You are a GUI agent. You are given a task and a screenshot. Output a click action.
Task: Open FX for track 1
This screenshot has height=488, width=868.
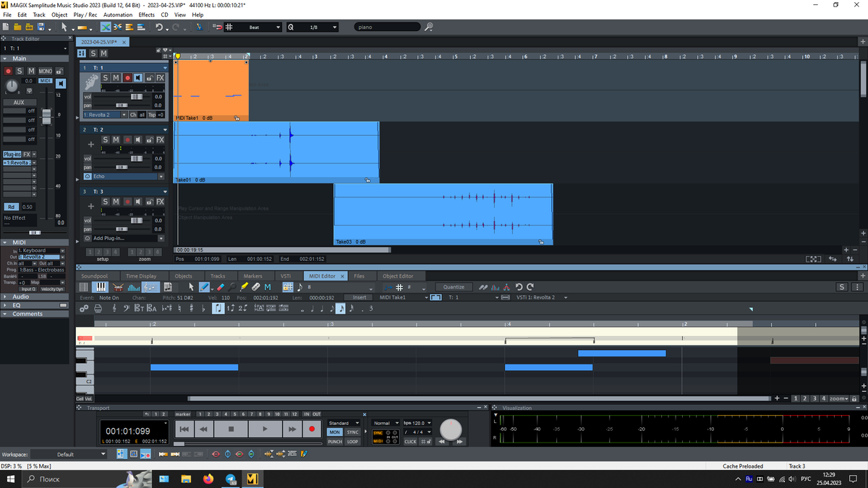(x=160, y=77)
